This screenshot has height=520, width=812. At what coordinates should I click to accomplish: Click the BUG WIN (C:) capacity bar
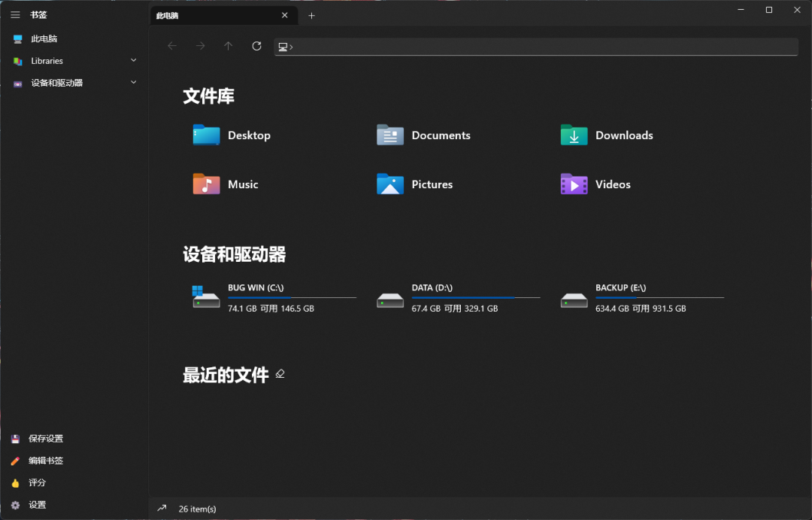[x=292, y=296]
